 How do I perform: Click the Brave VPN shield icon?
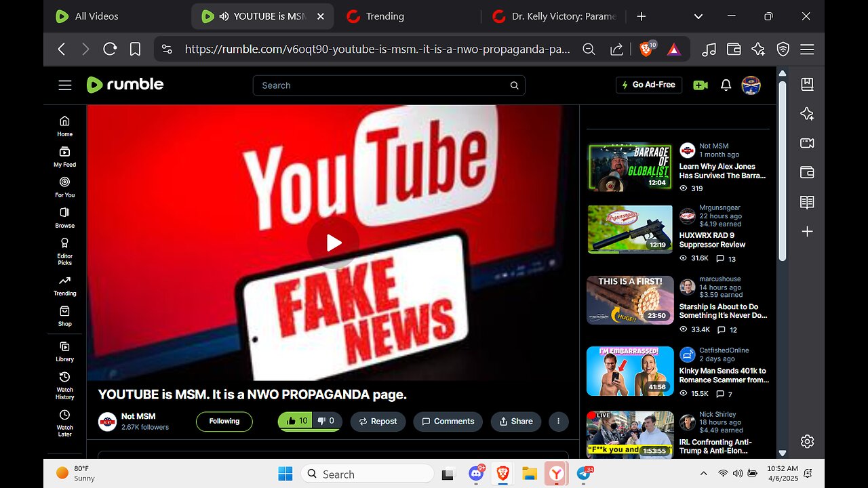(x=783, y=49)
